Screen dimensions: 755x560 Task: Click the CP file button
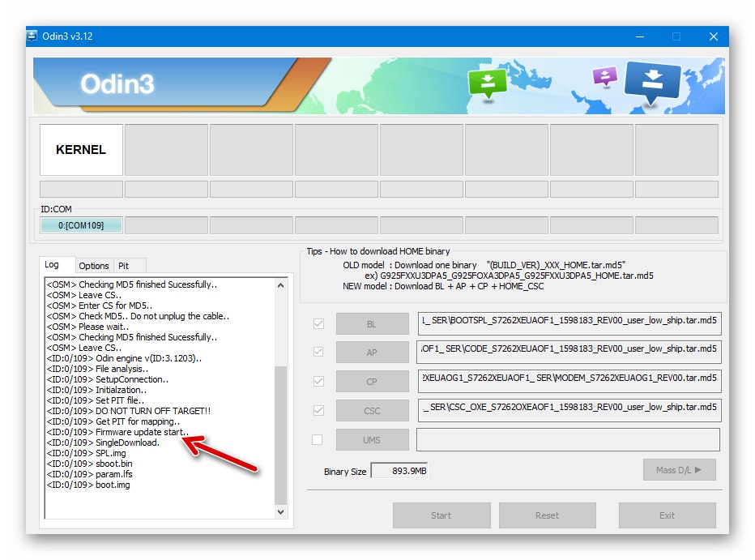click(372, 382)
